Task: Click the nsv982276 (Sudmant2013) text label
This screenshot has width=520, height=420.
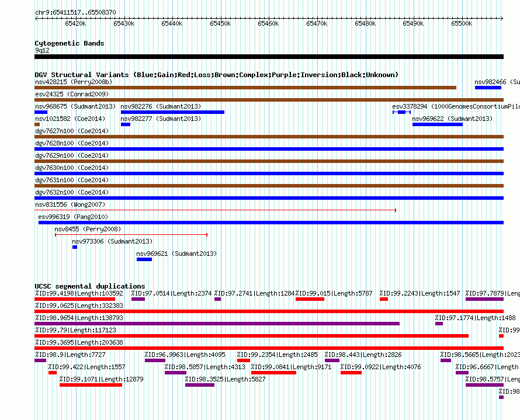Action: click(161, 106)
